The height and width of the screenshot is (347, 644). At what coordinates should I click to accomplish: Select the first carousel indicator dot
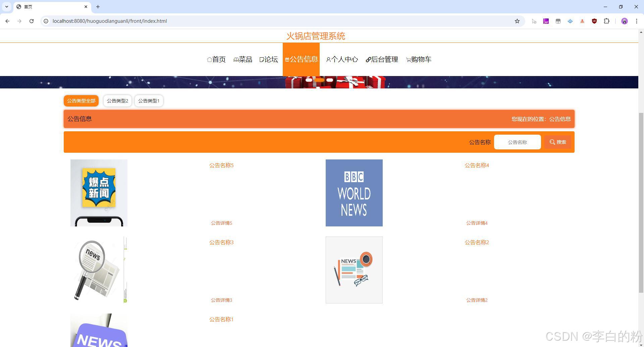tap(309, 80)
